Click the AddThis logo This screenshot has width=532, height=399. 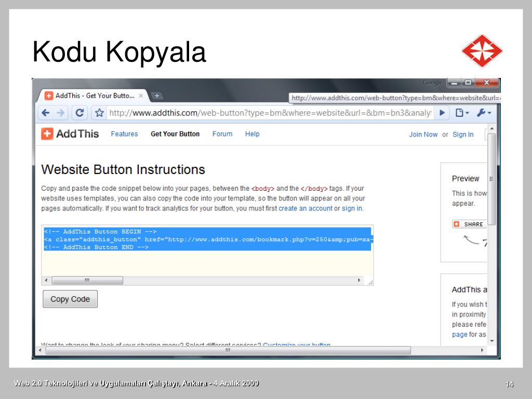point(70,134)
